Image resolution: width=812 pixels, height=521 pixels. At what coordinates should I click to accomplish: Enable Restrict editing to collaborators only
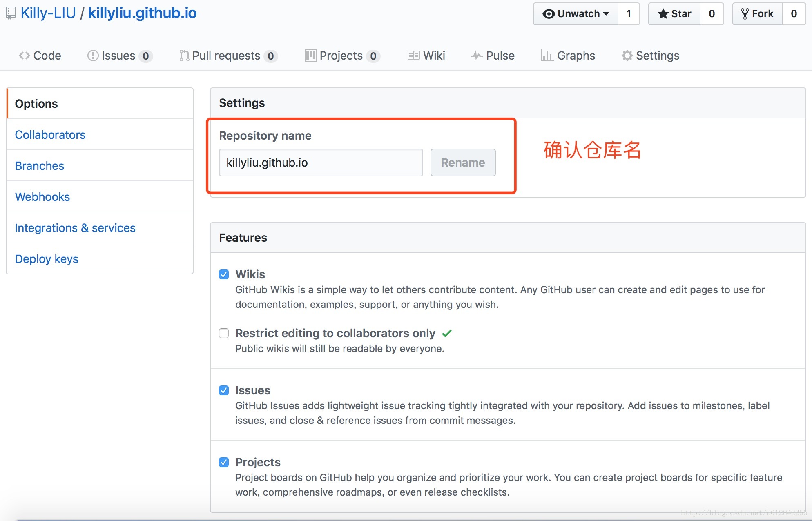[224, 333]
